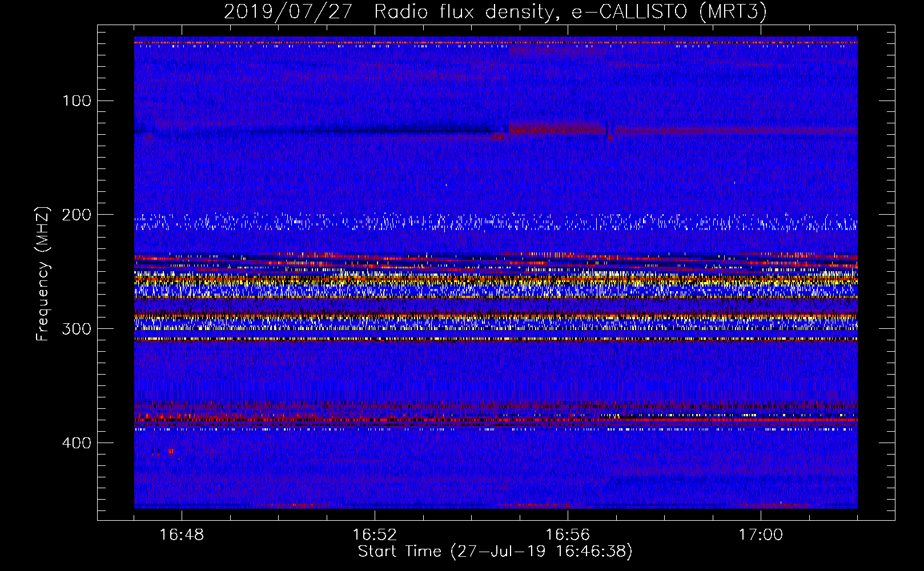Image resolution: width=924 pixels, height=571 pixels.
Task: Click the 17:00 time tick label
Action: [761, 534]
